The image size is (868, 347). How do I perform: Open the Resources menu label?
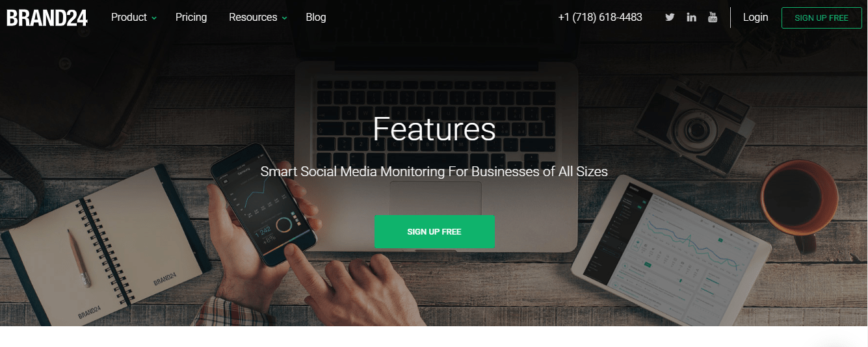[x=253, y=18]
